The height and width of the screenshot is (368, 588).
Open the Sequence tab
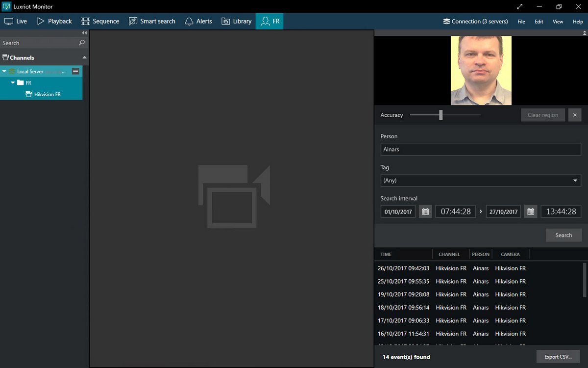coord(100,21)
